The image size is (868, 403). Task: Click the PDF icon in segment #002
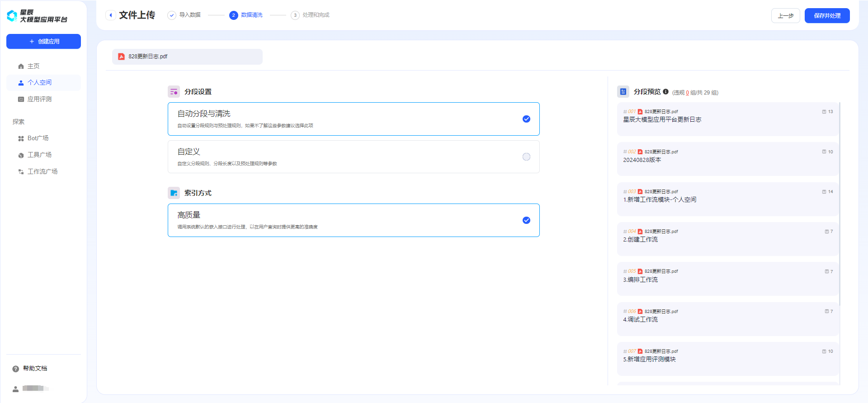tap(640, 152)
